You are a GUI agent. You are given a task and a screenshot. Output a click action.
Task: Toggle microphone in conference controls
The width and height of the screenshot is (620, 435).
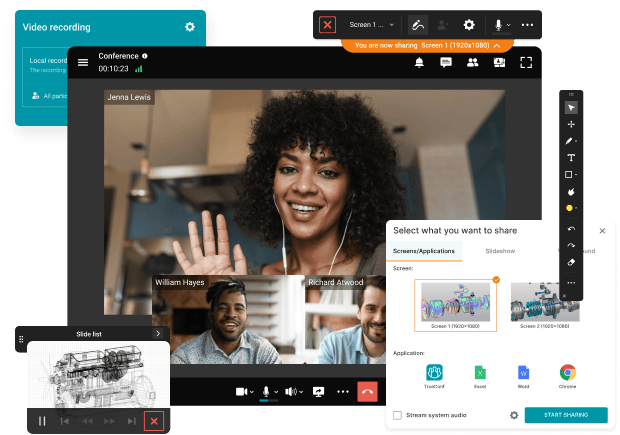[x=266, y=392]
